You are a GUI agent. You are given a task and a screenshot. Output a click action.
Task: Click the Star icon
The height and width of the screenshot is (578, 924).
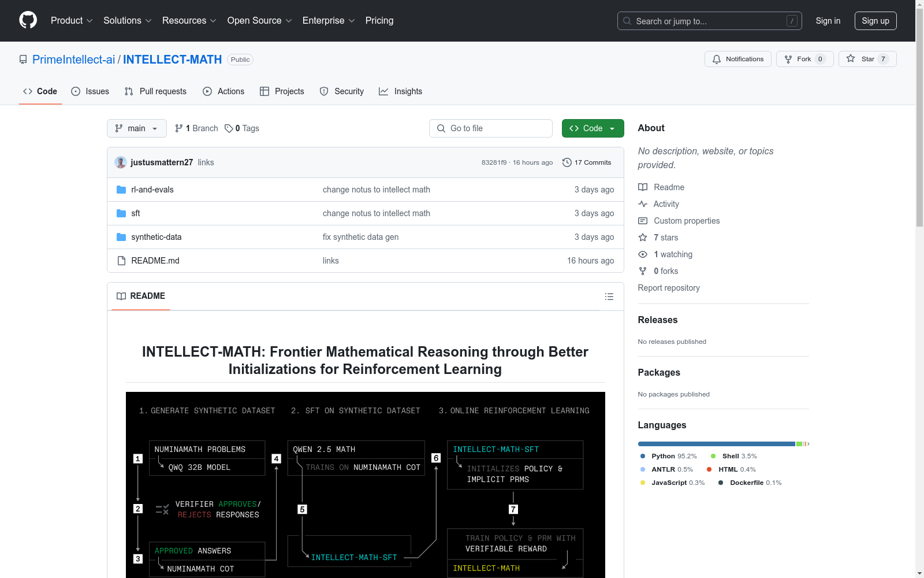[851, 58]
